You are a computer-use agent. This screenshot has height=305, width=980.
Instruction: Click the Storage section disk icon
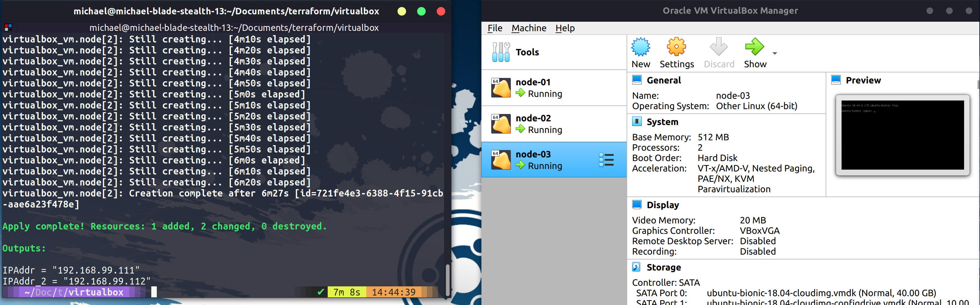click(x=636, y=267)
